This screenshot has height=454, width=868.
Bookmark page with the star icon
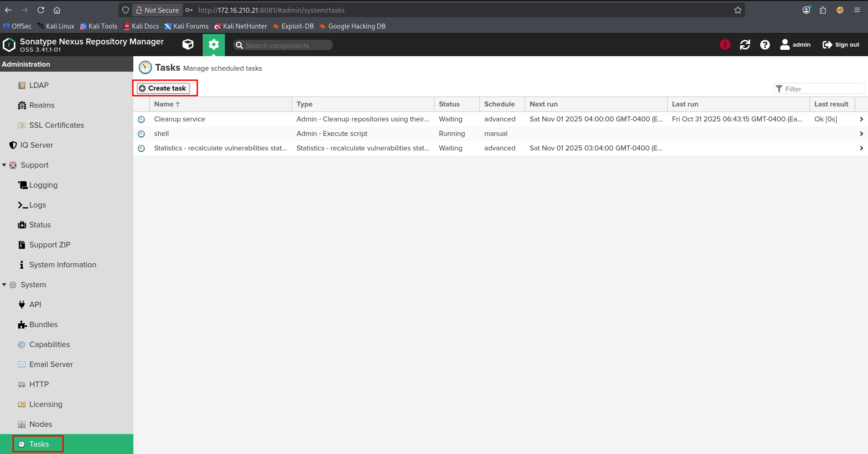pyautogui.click(x=737, y=10)
